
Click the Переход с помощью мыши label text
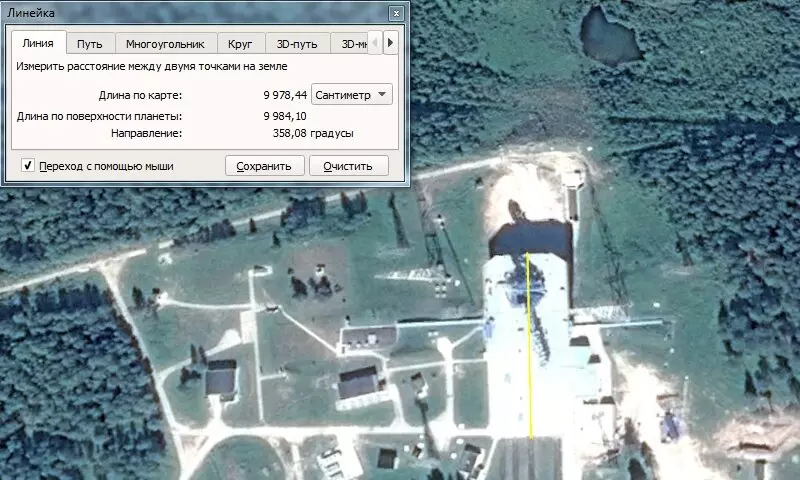pos(106,166)
